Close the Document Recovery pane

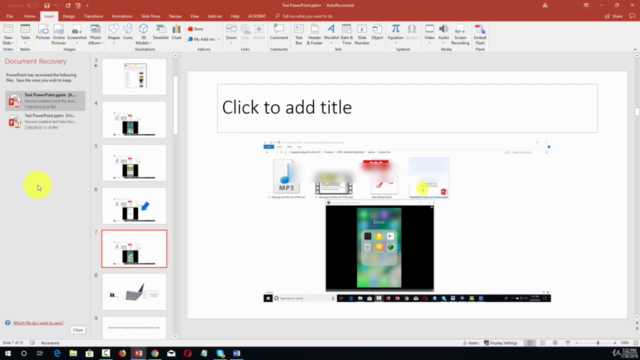click(78, 330)
